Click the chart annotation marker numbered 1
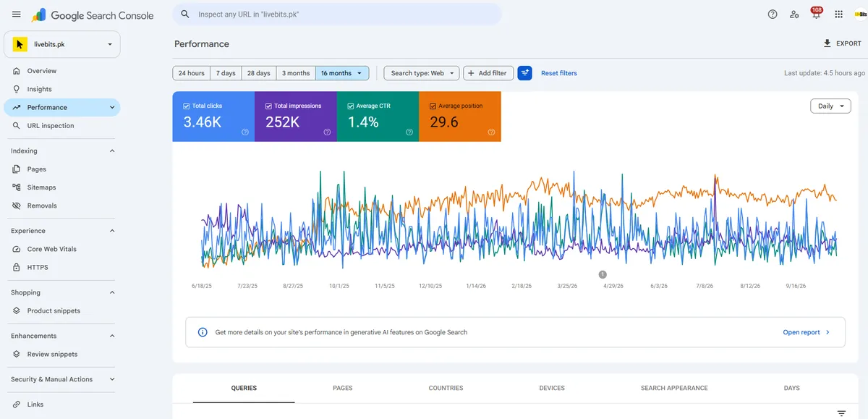The width and height of the screenshot is (868, 419). pyautogui.click(x=603, y=274)
